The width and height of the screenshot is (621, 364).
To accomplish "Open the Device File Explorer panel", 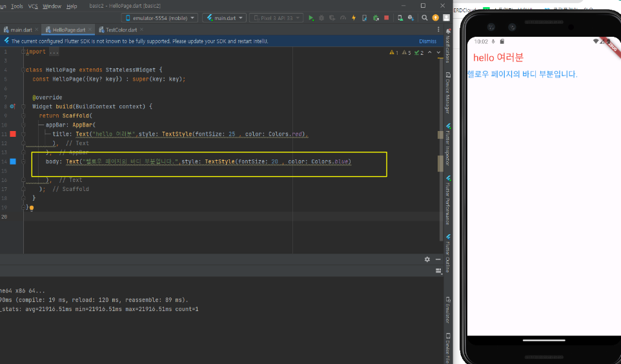I will (x=448, y=348).
